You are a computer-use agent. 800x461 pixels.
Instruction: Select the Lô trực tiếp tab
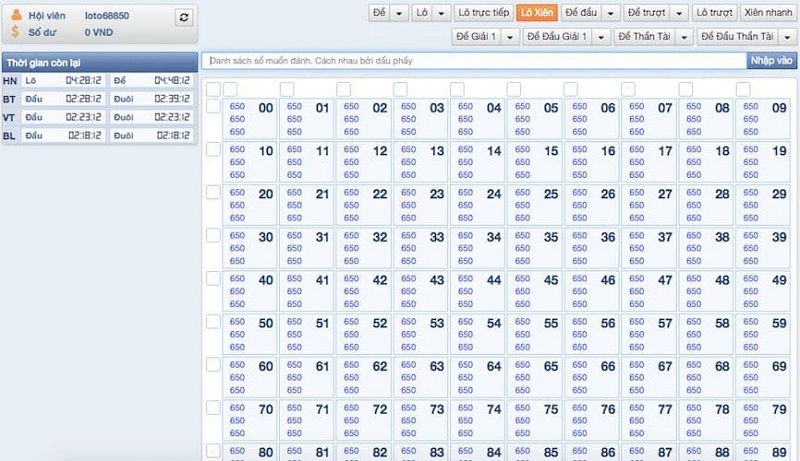click(x=484, y=13)
